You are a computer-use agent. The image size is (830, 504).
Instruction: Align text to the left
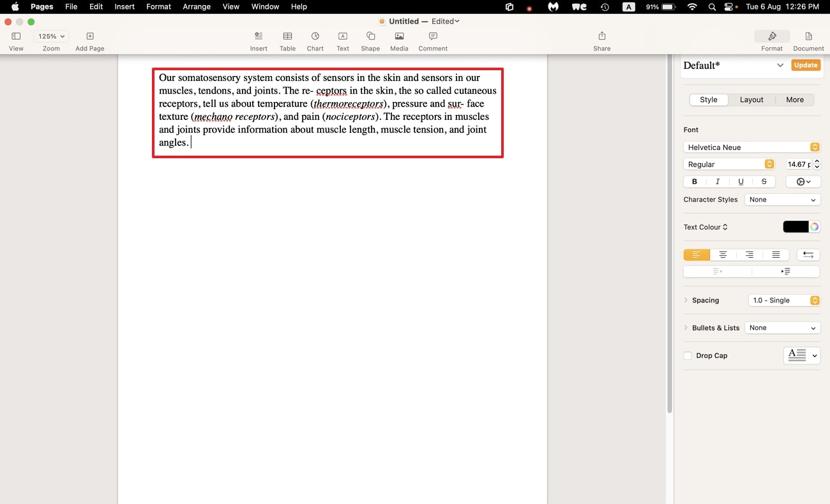(697, 255)
